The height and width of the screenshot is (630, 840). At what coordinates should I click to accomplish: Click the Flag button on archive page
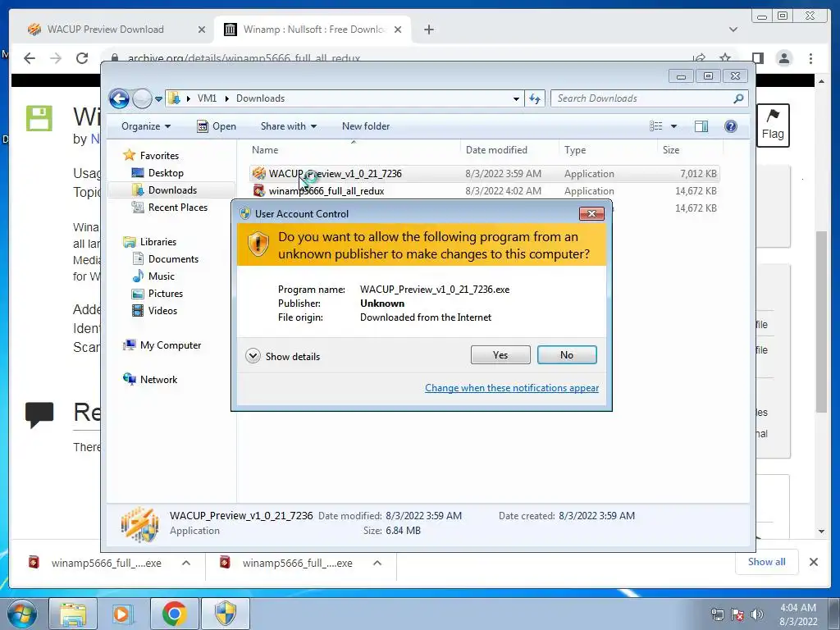tap(773, 126)
